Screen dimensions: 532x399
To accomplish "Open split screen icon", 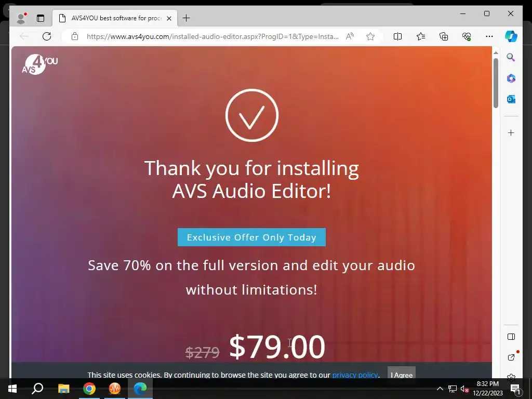I will point(397,36).
